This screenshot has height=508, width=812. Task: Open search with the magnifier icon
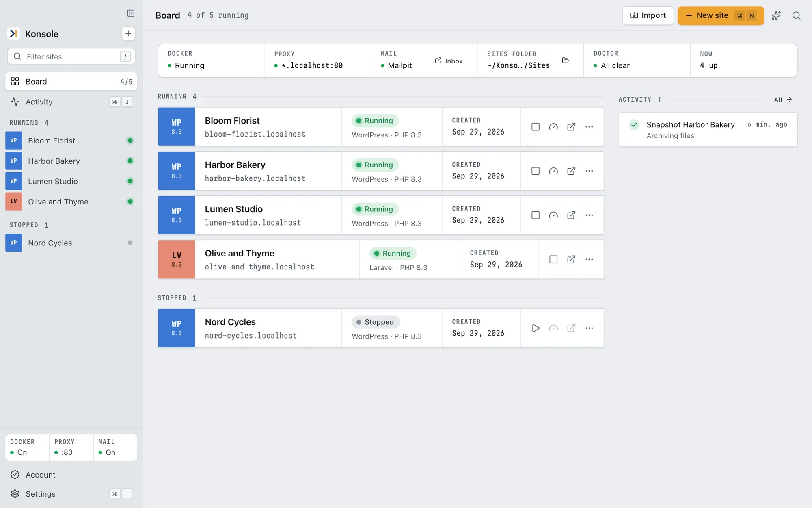click(x=796, y=15)
